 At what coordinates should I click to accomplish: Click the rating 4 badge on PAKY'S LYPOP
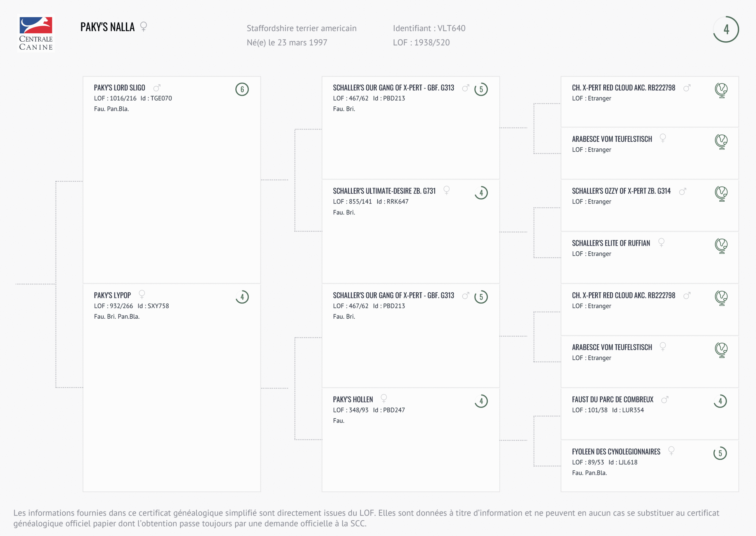[x=242, y=297]
